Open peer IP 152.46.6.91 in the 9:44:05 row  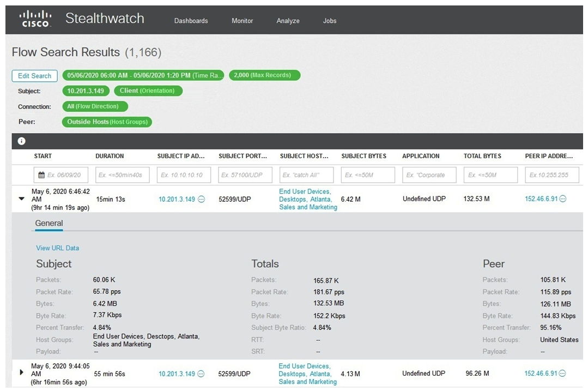[541, 374]
